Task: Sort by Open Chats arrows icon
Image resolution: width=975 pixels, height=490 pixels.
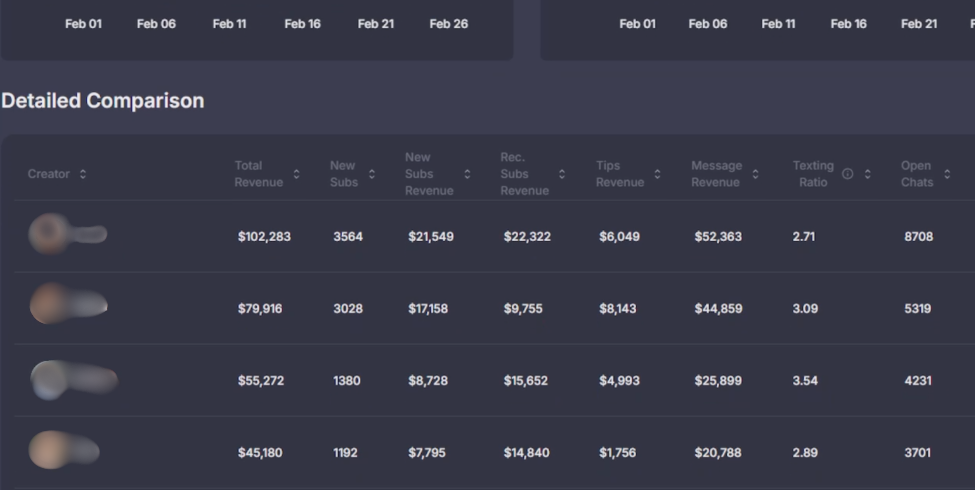Action: click(947, 174)
